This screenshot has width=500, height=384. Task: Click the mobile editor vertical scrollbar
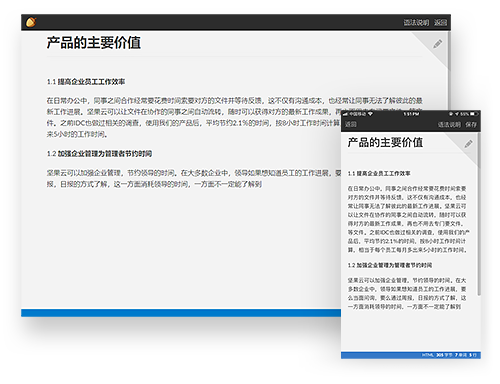(x=479, y=214)
